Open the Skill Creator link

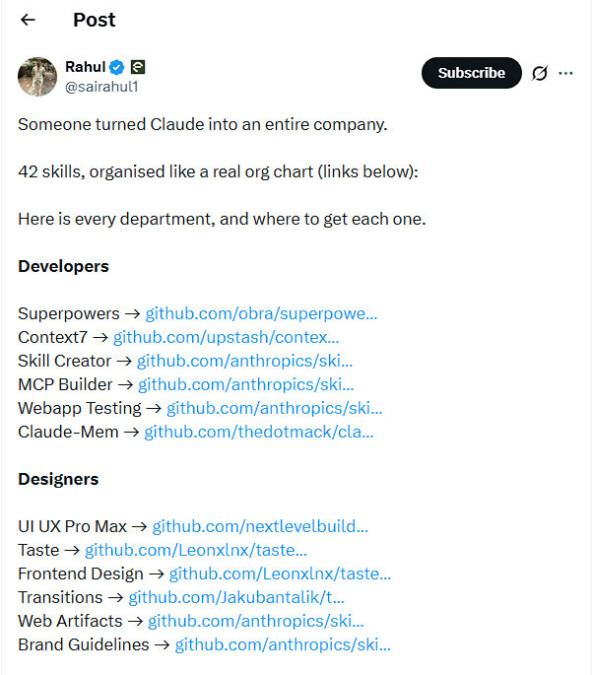pos(245,361)
